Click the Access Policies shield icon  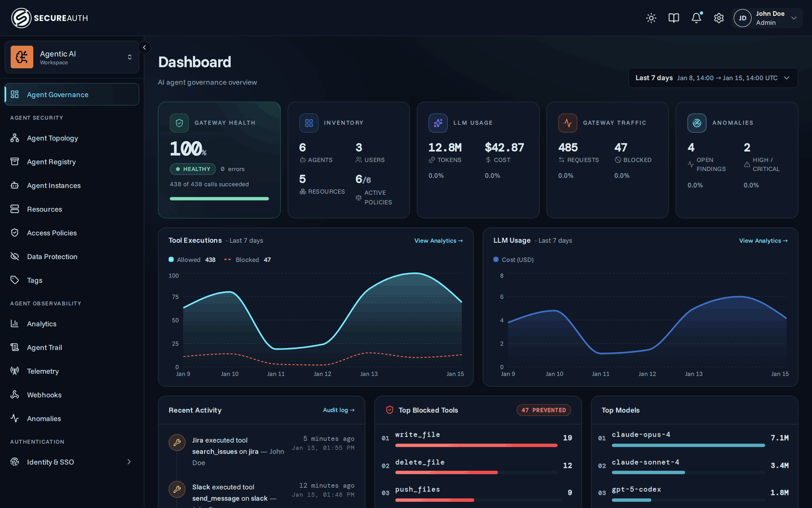click(15, 233)
